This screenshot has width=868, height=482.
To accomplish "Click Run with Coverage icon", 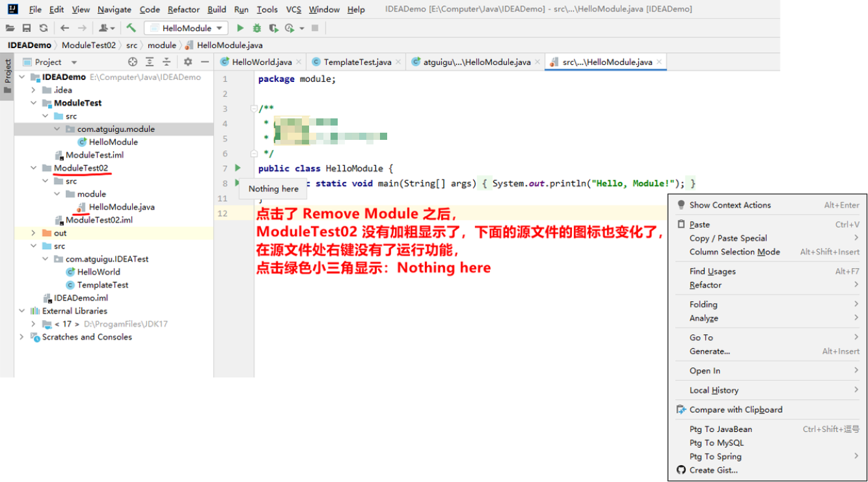I will [x=273, y=28].
